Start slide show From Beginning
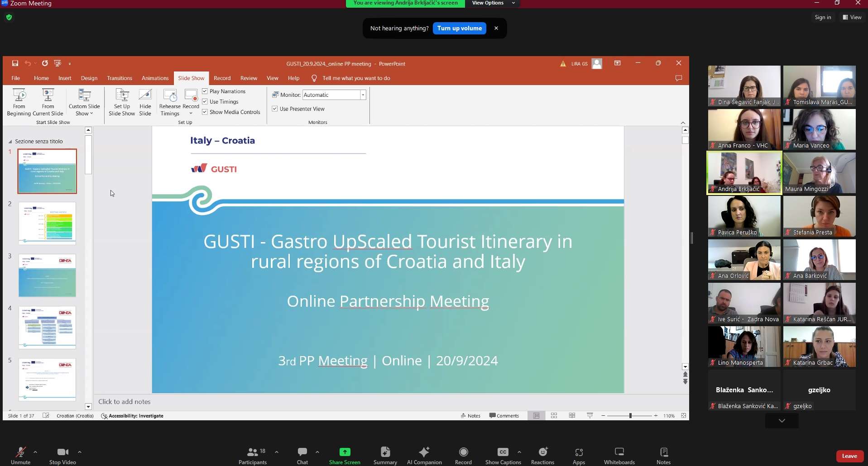Viewport: 868px width, 466px height. point(19,103)
